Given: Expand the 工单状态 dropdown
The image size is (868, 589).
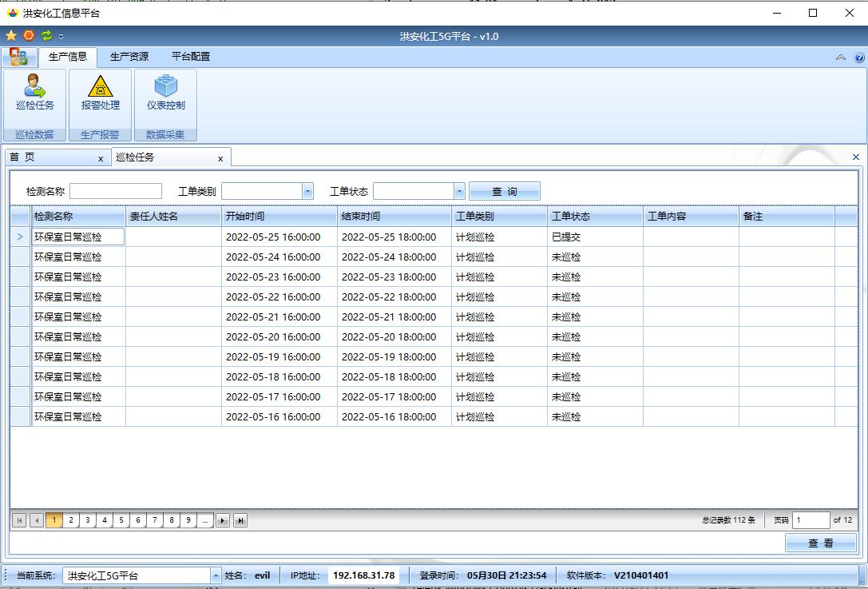Looking at the screenshot, I should (459, 191).
